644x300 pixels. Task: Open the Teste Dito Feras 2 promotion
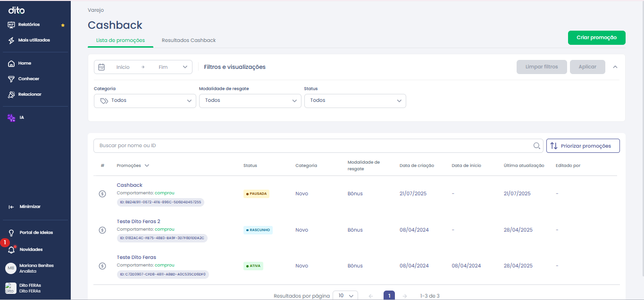pos(139,221)
